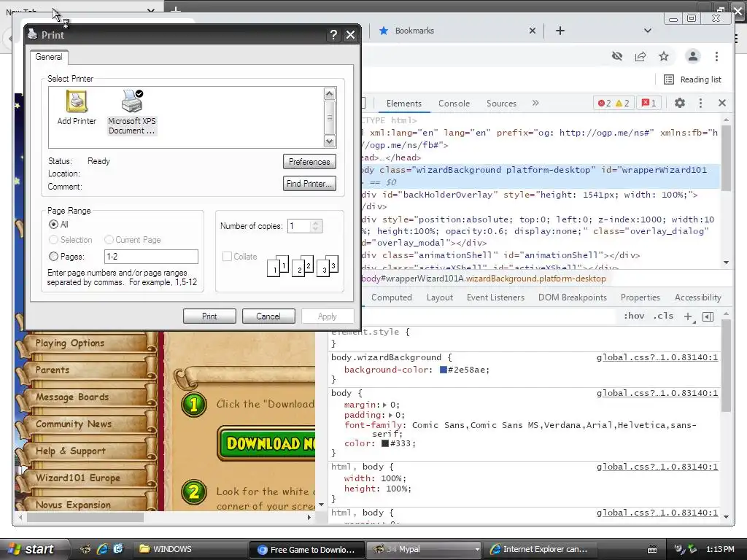The image size is (747, 560).
Task: Switch to the Console tab
Action: pos(454,104)
